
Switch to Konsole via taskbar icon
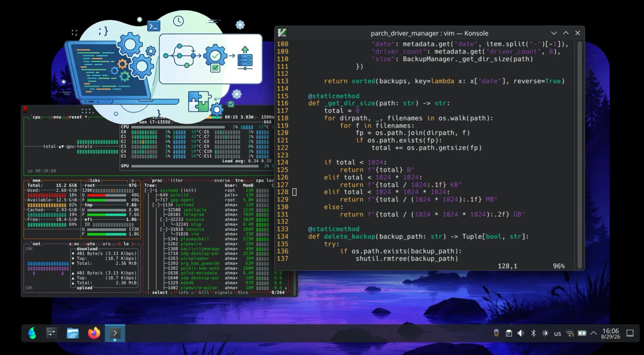click(115, 333)
